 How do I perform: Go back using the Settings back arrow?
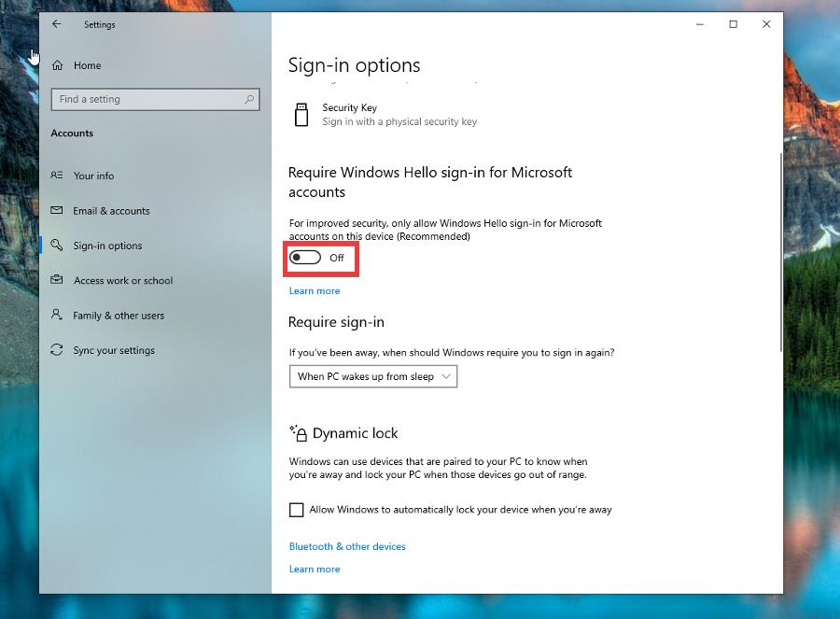pyautogui.click(x=57, y=24)
